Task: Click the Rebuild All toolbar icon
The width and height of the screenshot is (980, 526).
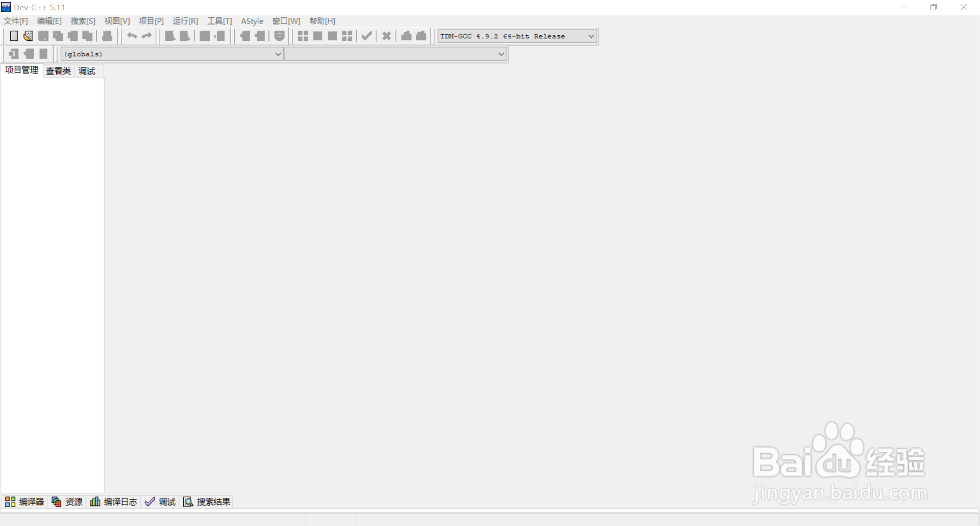Action: (x=347, y=36)
